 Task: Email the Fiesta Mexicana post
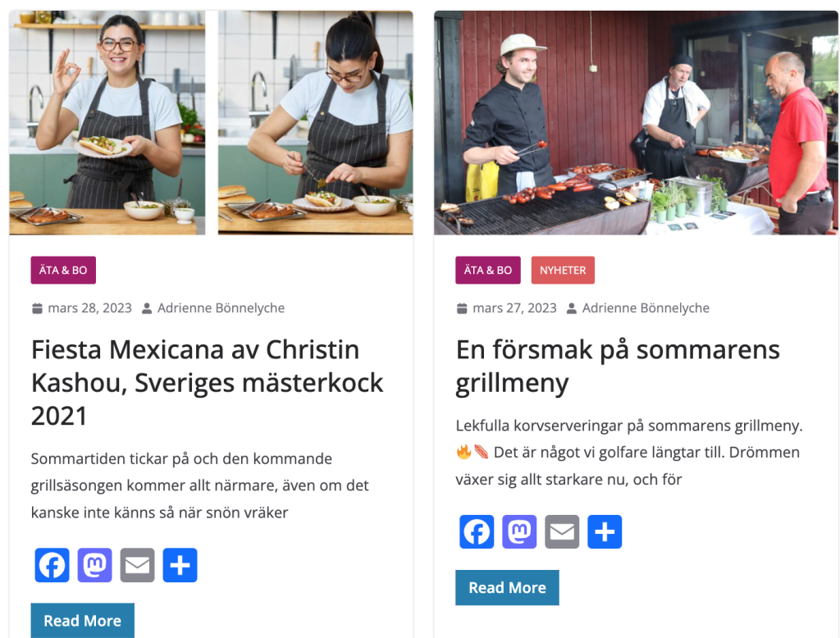pos(137,565)
